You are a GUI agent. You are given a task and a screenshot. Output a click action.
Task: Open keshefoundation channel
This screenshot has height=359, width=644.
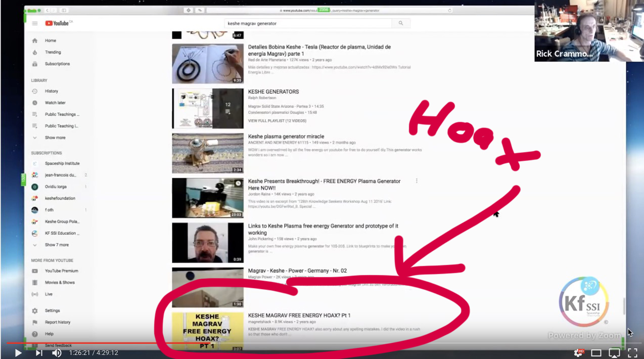click(x=59, y=198)
